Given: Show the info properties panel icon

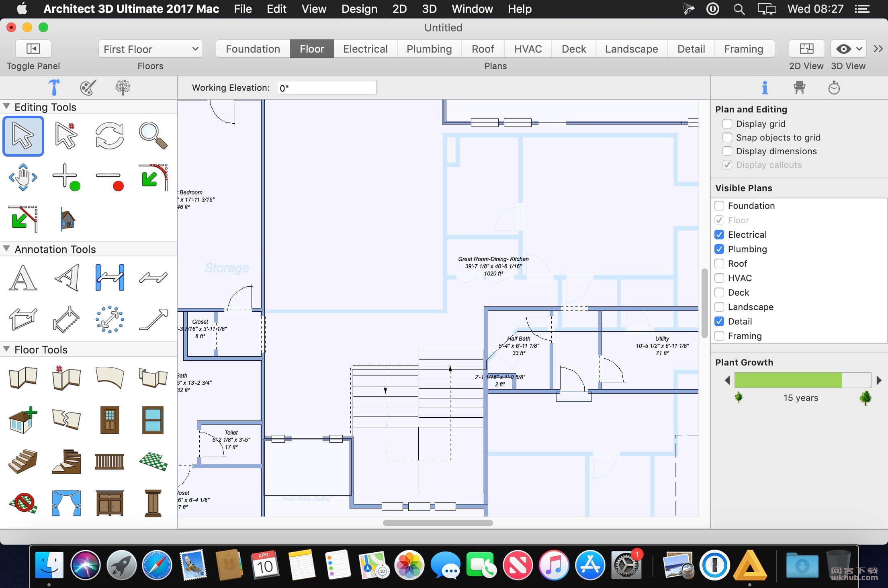Looking at the screenshot, I should tap(765, 87).
